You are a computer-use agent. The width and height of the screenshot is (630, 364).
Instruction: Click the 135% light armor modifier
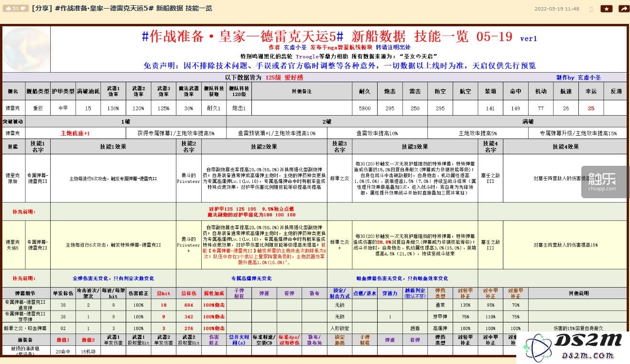[465, 305]
